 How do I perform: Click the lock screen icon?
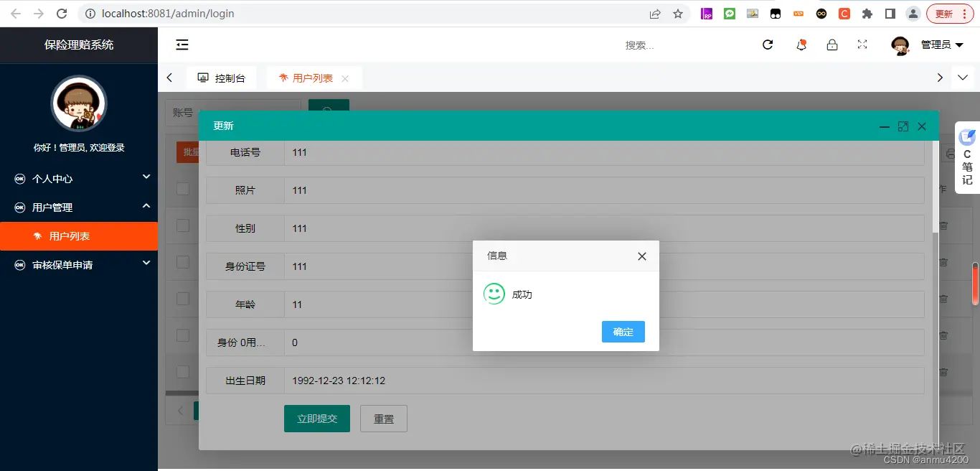pyautogui.click(x=832, y=45)
